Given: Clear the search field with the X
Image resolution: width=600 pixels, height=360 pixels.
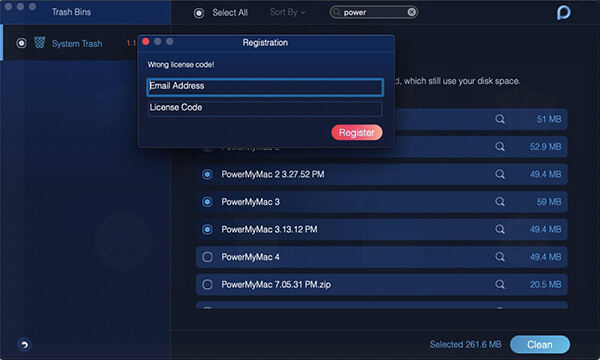Looking at the screenshot, I should (x=411, y=12).
